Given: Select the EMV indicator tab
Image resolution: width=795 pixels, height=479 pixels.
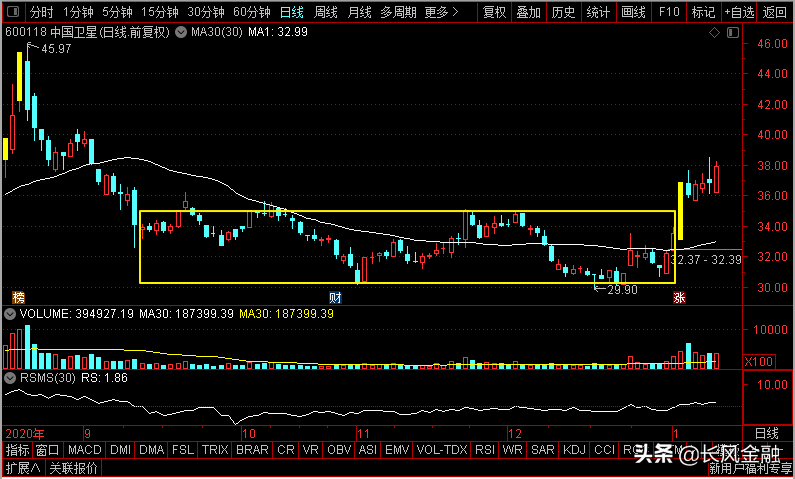Looking at the screenshot, I should (x=397, y=450).
